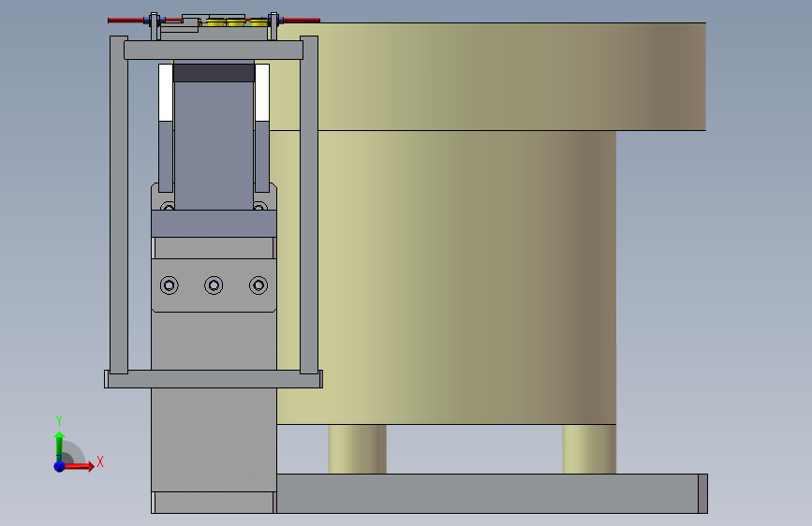Click the blue Z axis ball of the triad
812x526 pixels.
59,466
